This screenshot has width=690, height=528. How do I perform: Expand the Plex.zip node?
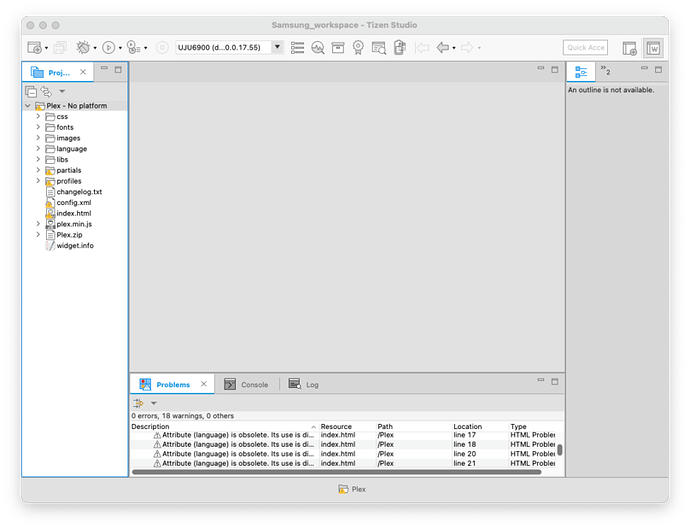[38, 235]
